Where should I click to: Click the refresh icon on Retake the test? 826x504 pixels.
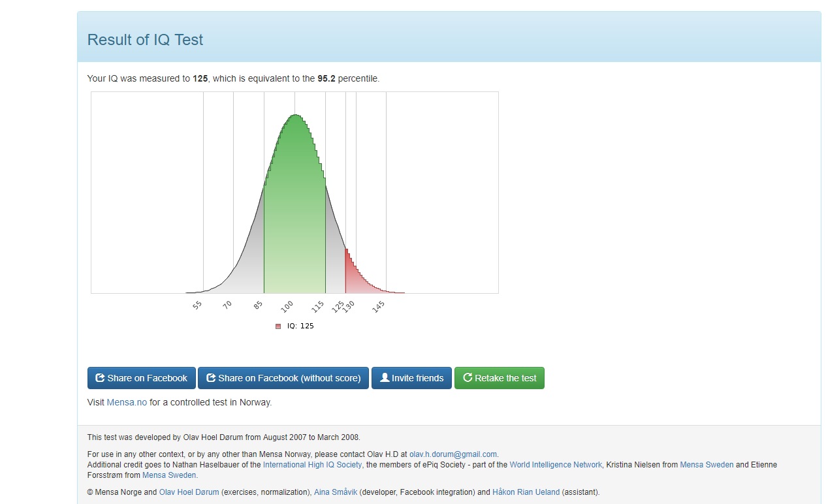pos(468,378)
